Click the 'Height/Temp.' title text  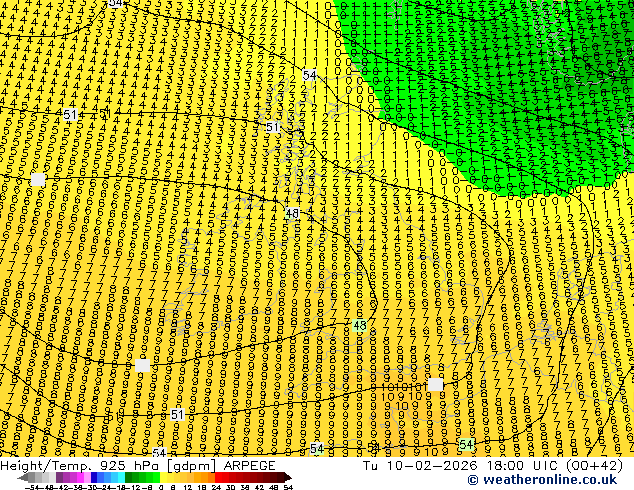pos(48,466)
